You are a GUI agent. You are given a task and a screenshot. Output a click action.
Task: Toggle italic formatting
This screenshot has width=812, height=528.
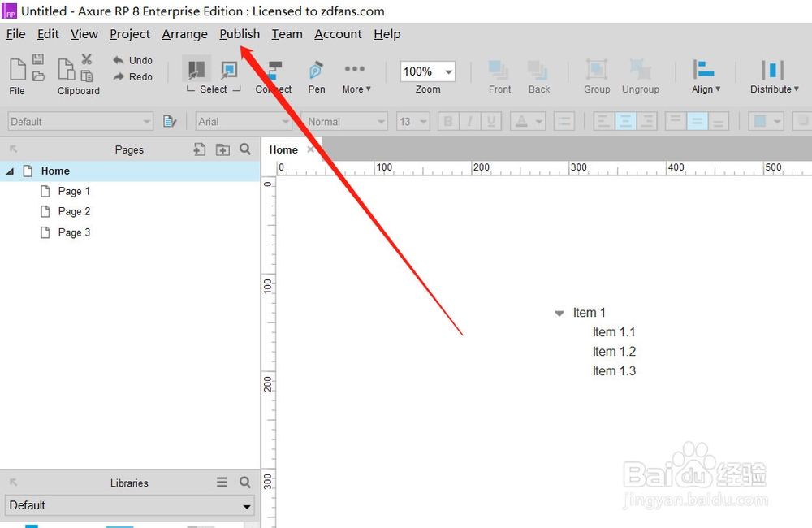pyautogui.click(x=469, y=121)
